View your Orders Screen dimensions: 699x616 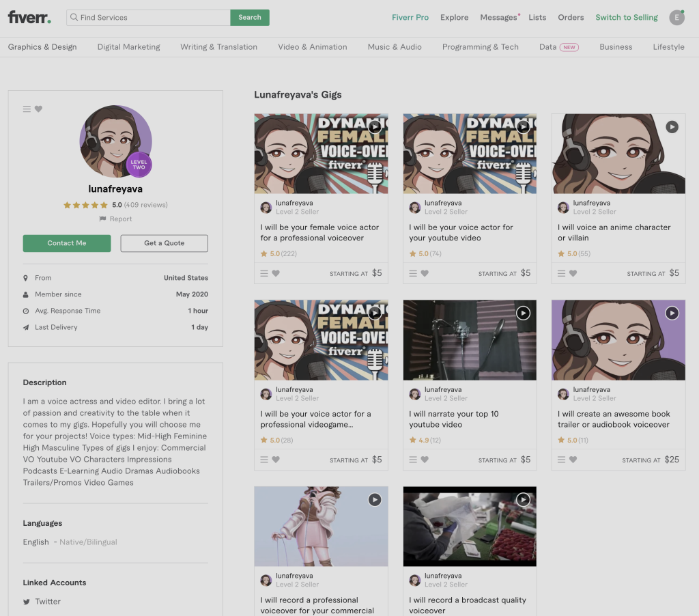(x=571, y=17)
